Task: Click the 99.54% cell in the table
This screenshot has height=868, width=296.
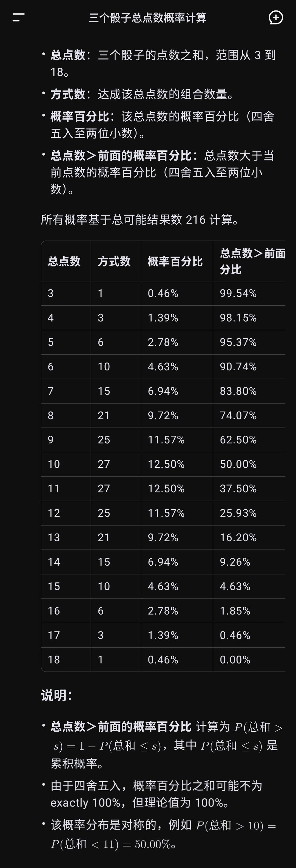Action: (x=238, y=294)
